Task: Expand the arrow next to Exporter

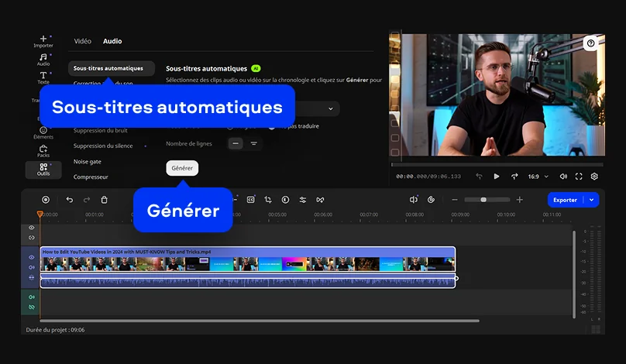Action: click(x=592, y=200)
